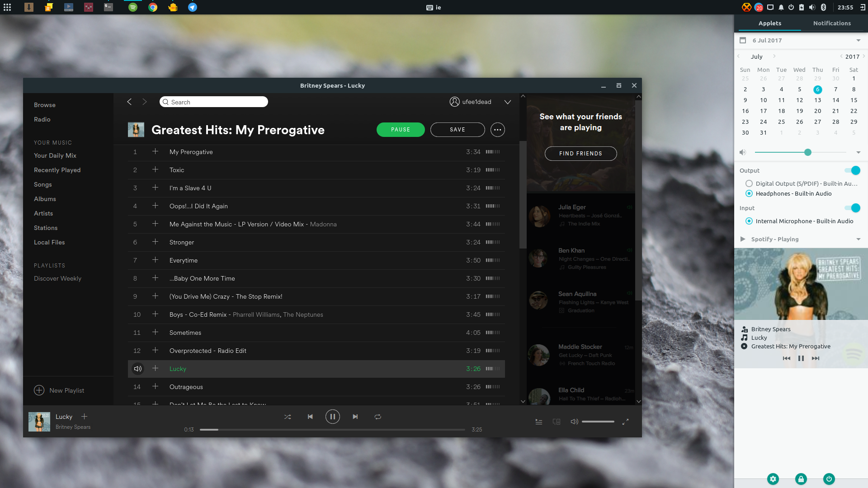
Task: Collapse the calendar applet arrow
Action: coord(859,40)
